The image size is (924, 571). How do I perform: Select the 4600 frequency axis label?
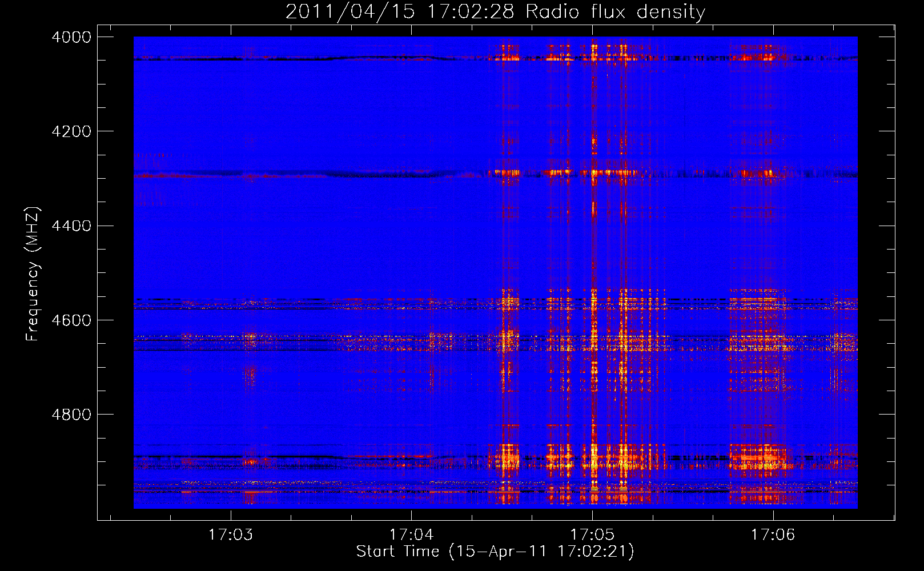(x=71, y=320)
